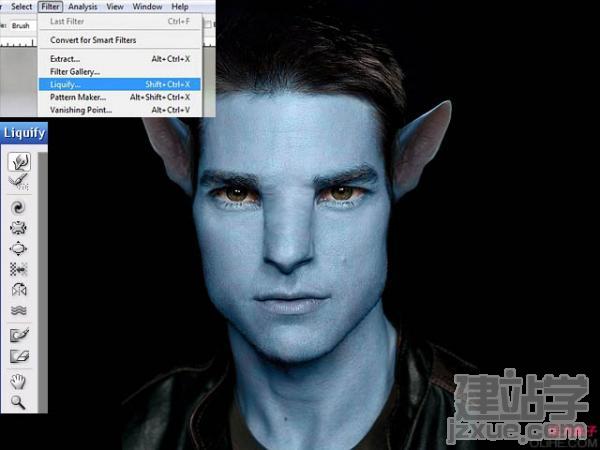Open the Analysis menu

(83, 7)
